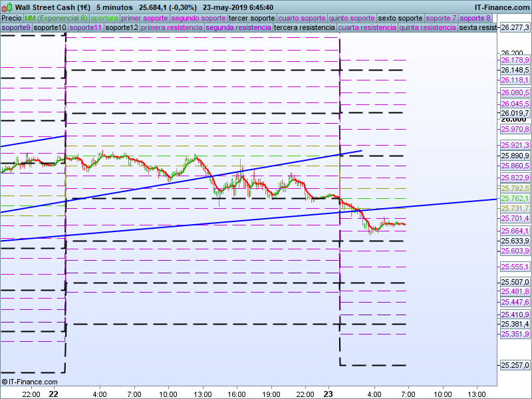Click the Wall Street Cash (1€) title
Screen dimensions: 532x399
click(x=53, y=7)
